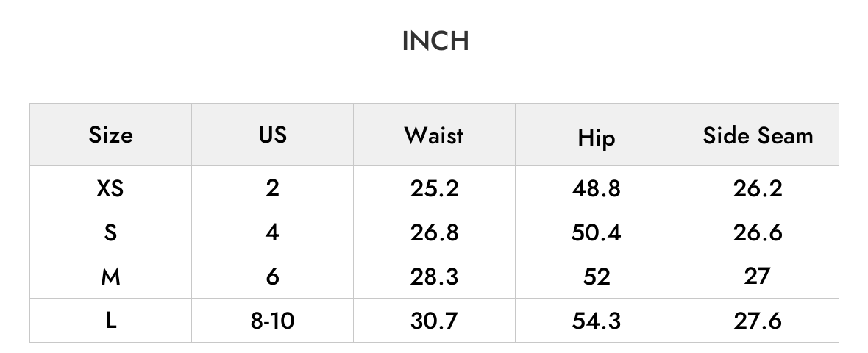Image resolution: width=868 pixels, height=353 pixels.
Task: Click the 48.8 hip value
Action: [596, 189]
